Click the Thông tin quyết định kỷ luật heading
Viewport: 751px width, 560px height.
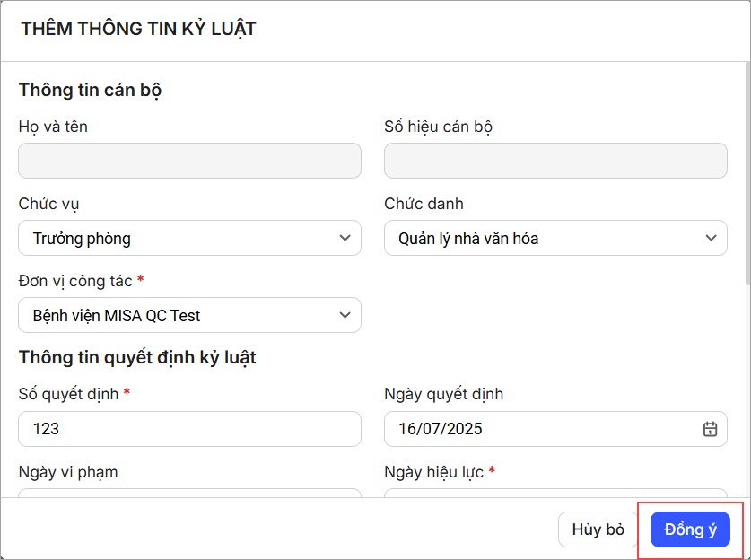pyautogui.click(x=137, y=357)
